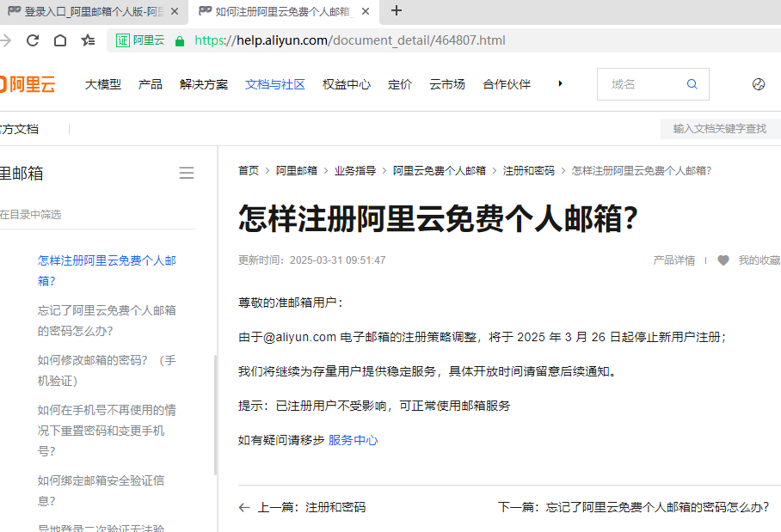
Task: Click the forward navigation arrow
Action: pos(5,40)
